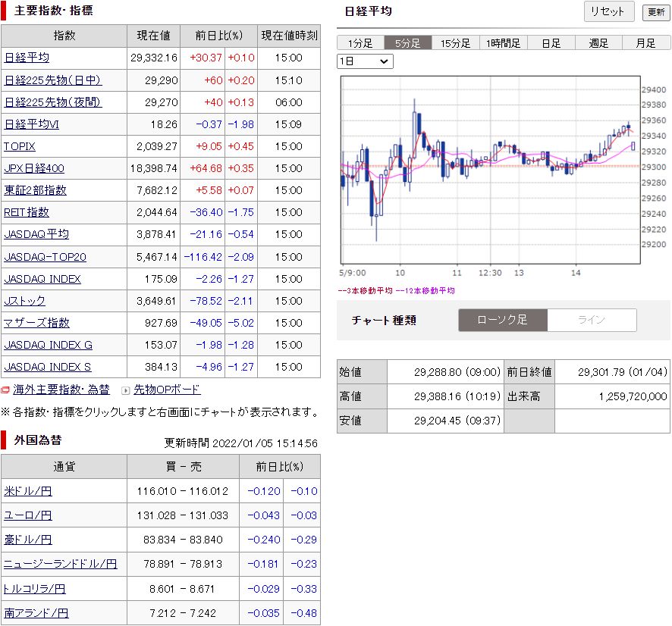Click the red icon beside 海外主要指数・為替
This screenshot has height=626, width=672.
[x=5, y=390]
